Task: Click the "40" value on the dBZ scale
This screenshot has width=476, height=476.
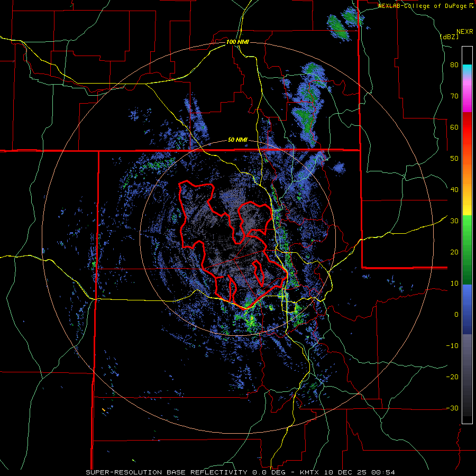Action: coord(454,190)
